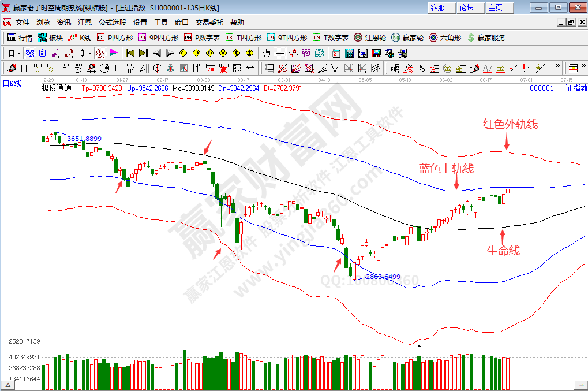588x391 pixels.
Task: Expand the 日 period dropdown arrow
Action: (19, 53)
